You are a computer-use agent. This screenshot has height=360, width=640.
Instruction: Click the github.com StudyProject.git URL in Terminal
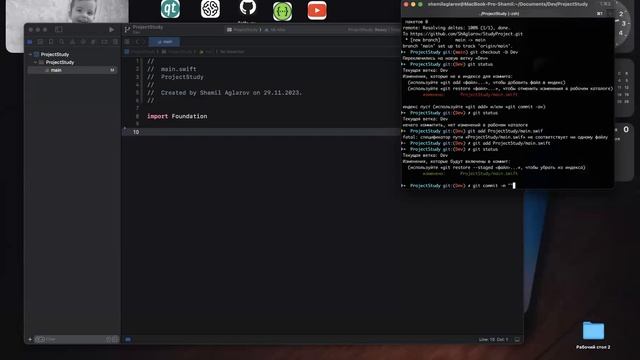[x=466, y=34]
